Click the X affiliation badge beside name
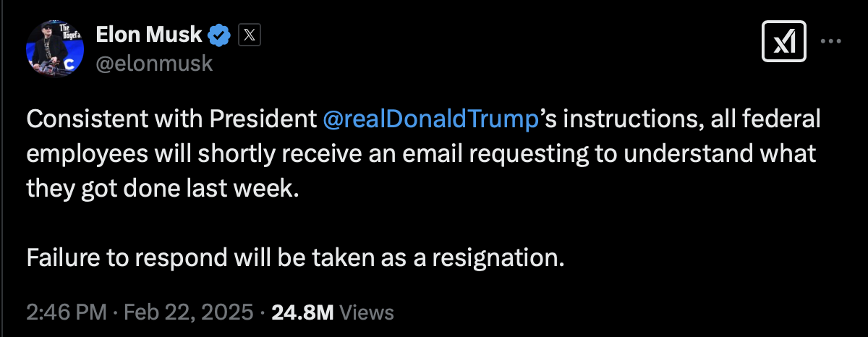The width and height of the screenshot is (868, 337). (x=249, y=35)
